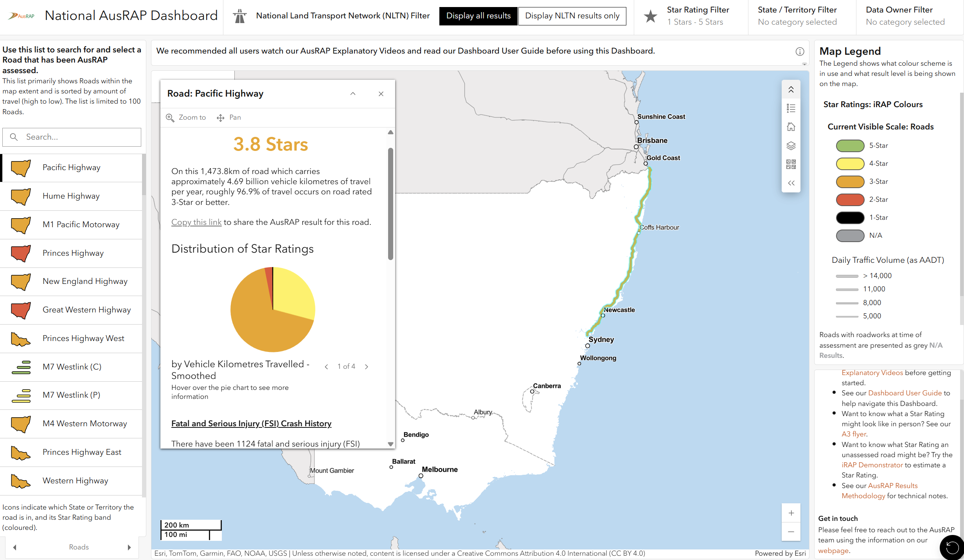Open the Explanatory Videos link
964x560 pixels.
872,373
